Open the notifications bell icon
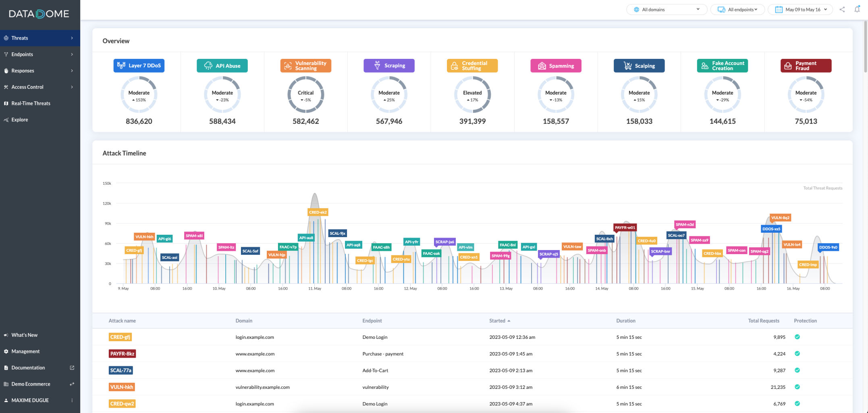The height and width of the screenshot is (413, 868). [857, 9]
